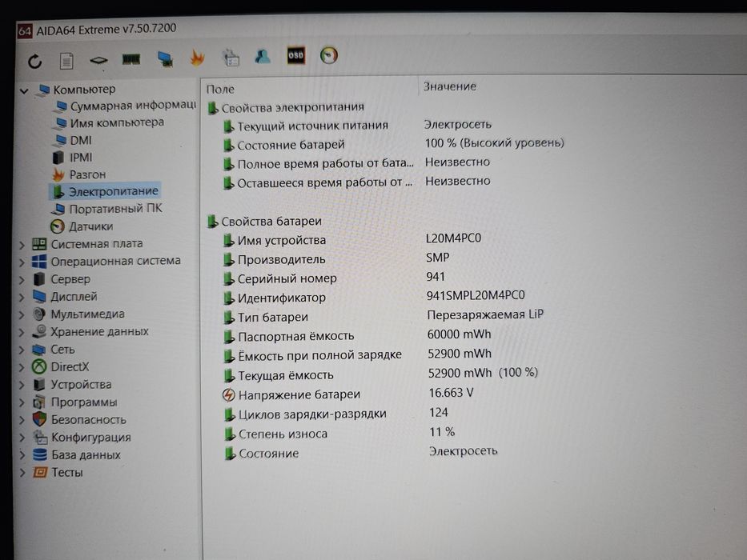Click the motherboard chip toolbar icon
This screenshot has height=560, width=747.
[x=98, y=60]
